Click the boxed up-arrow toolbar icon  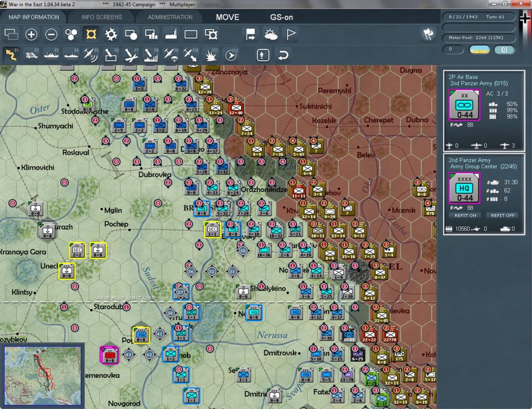pos(263,55)
